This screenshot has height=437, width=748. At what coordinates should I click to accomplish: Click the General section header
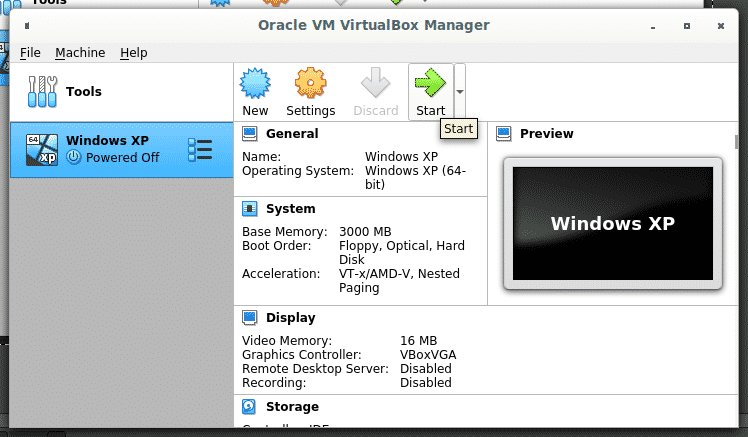click(292, 133)
